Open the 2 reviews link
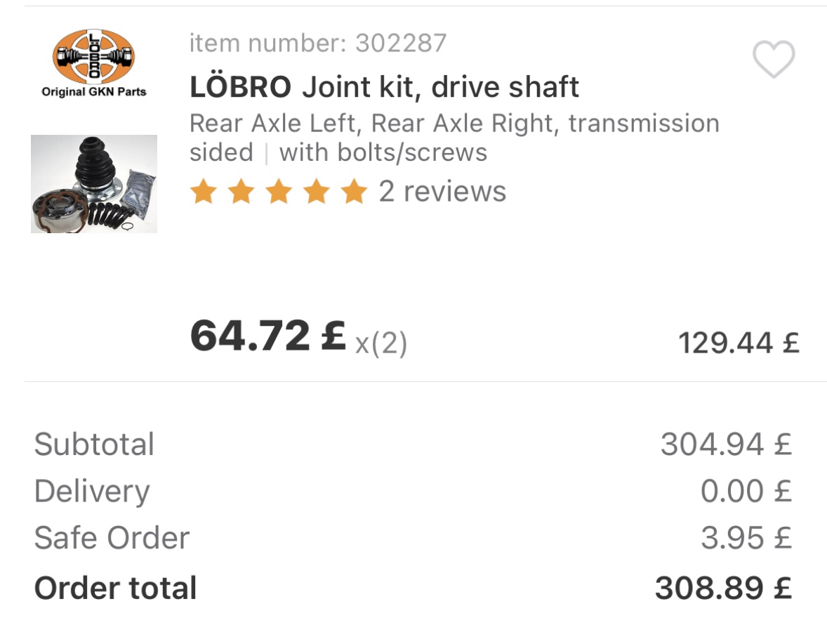 click(442, 191)
